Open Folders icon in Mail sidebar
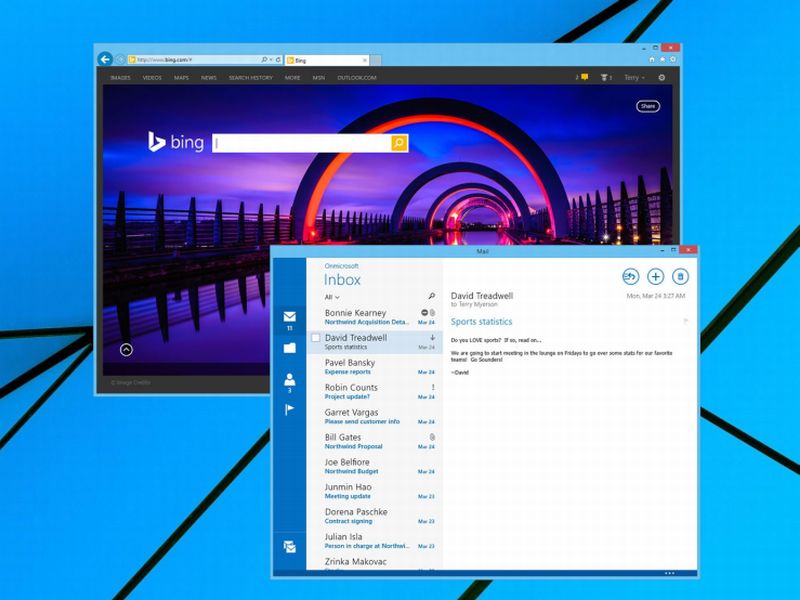The width and height of the screenshot is (800, 600). pyautogui.click(x=290, y=348)
